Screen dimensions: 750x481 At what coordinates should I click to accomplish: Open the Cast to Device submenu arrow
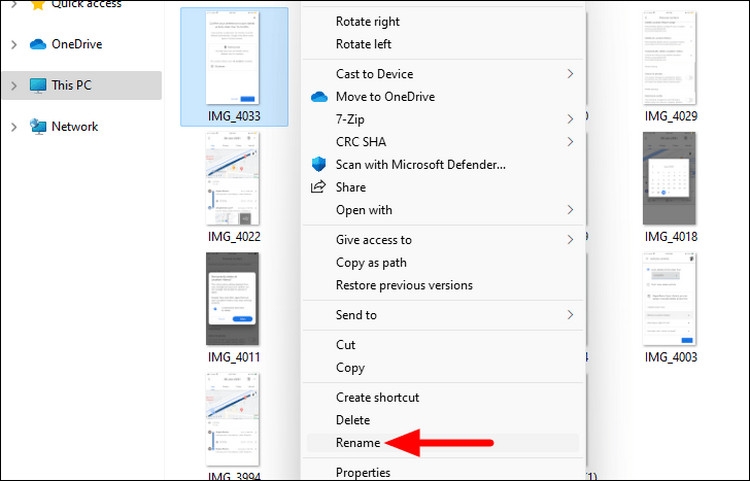(x=570, y=74)
